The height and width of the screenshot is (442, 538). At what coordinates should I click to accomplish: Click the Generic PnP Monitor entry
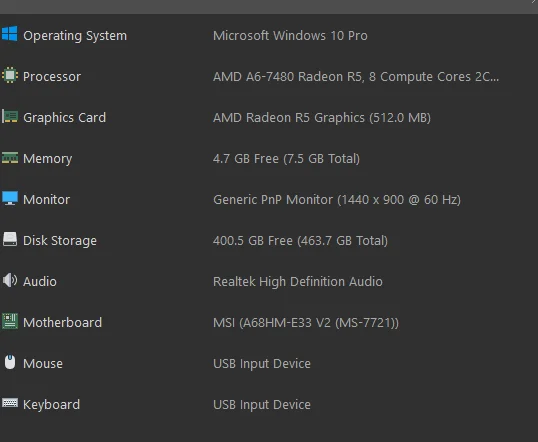(337, 199)
